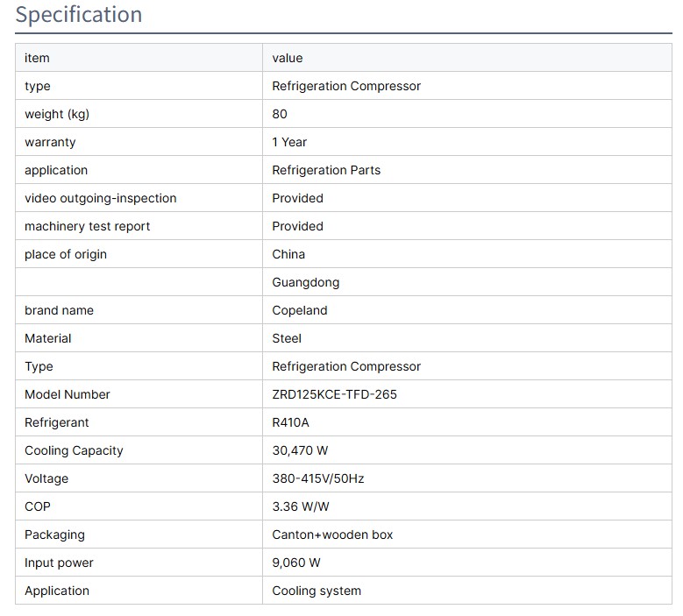Click the 'Steel' material value
Screen dimensions: 683x616
(x=287, y=338)
